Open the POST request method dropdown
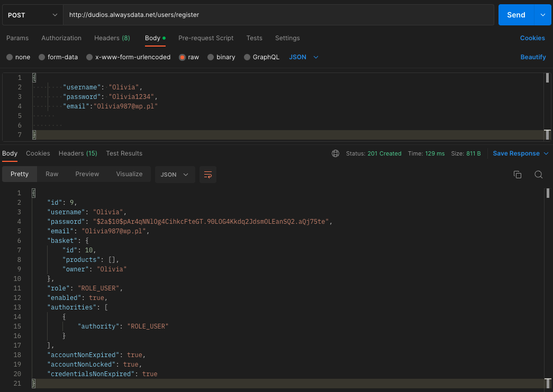 click(31, 15)
